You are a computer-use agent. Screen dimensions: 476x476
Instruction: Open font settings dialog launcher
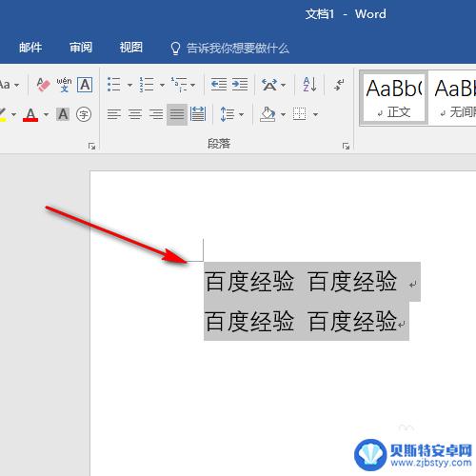pos(92,146)
